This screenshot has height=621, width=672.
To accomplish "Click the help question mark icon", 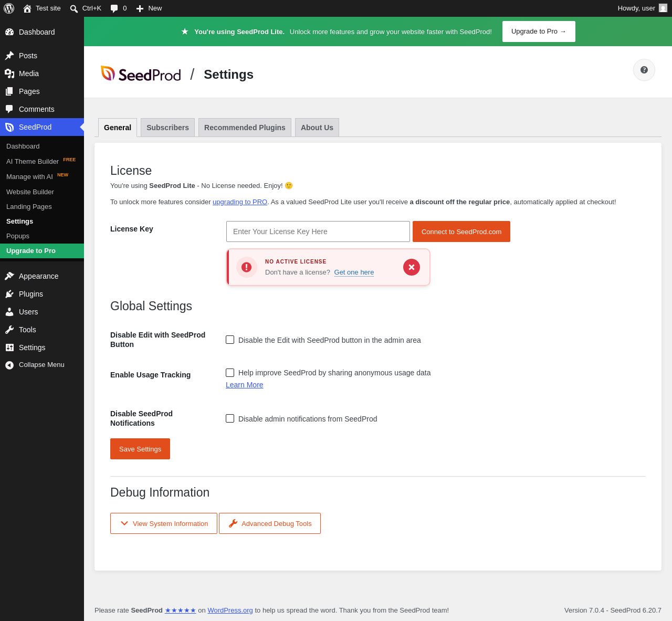I will (644, 70).
